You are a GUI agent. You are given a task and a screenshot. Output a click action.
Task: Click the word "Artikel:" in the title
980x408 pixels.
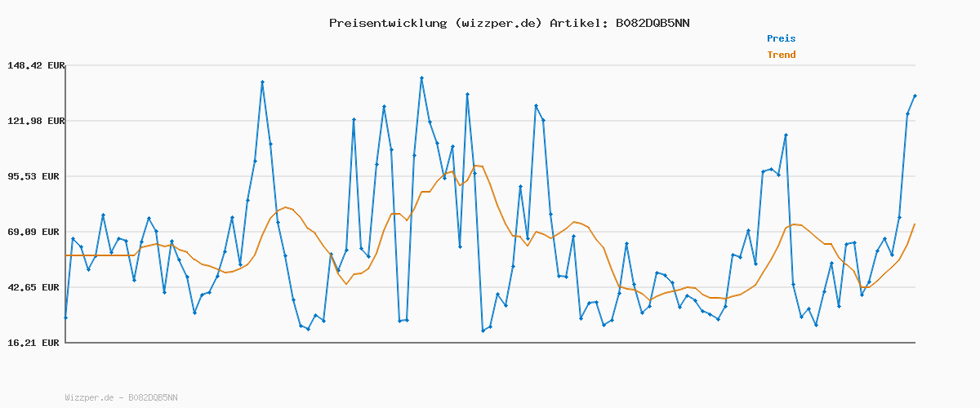[x=577, y=23]
